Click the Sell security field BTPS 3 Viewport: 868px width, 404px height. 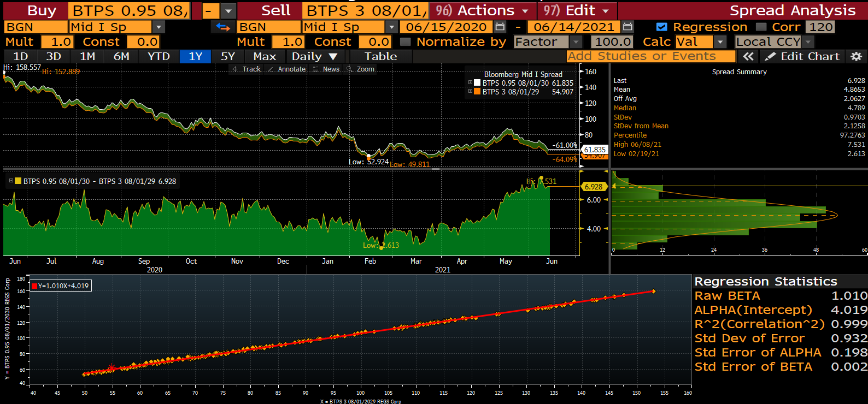[x=365, y=10]
